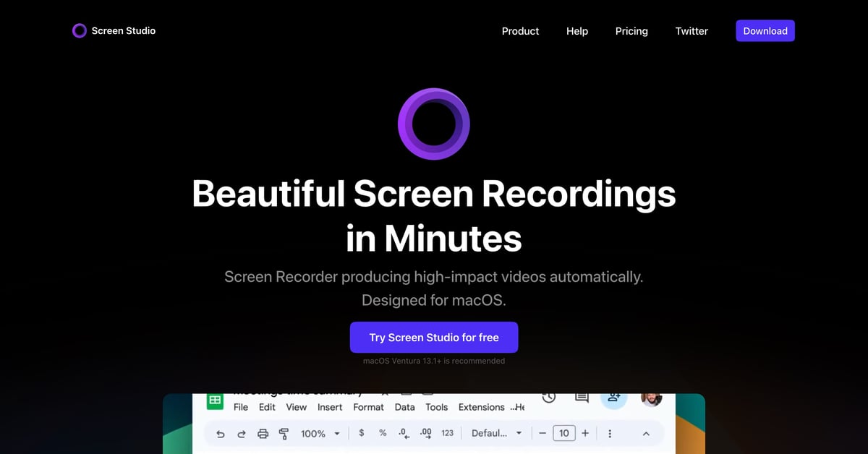Open the 100% zoom dropdown

click(x=320, y=434)
